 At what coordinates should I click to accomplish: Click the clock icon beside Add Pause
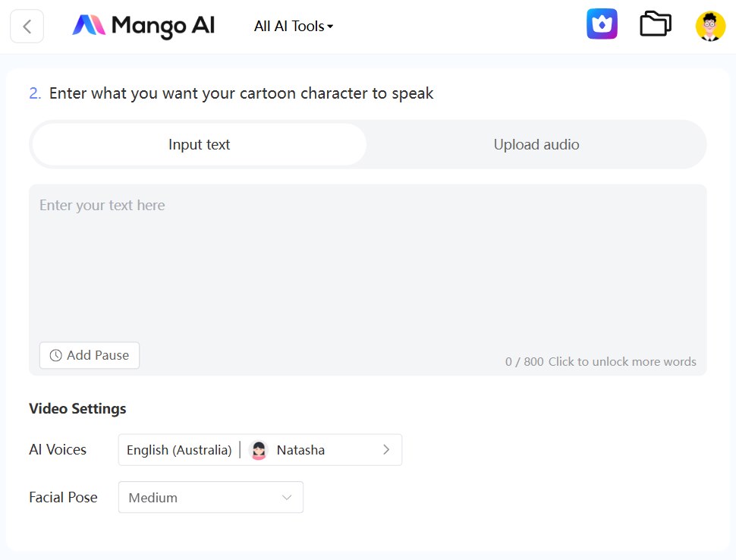55,355
